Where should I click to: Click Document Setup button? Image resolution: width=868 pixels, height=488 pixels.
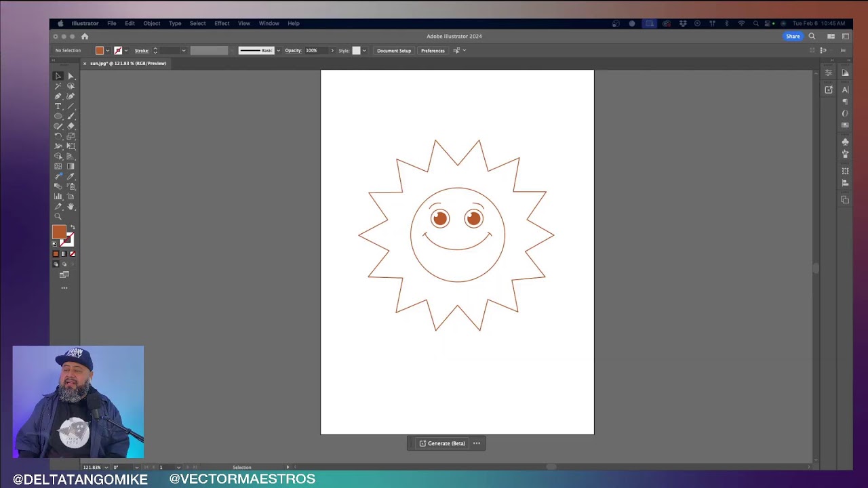pyautogui.click(x=394, y=50)
